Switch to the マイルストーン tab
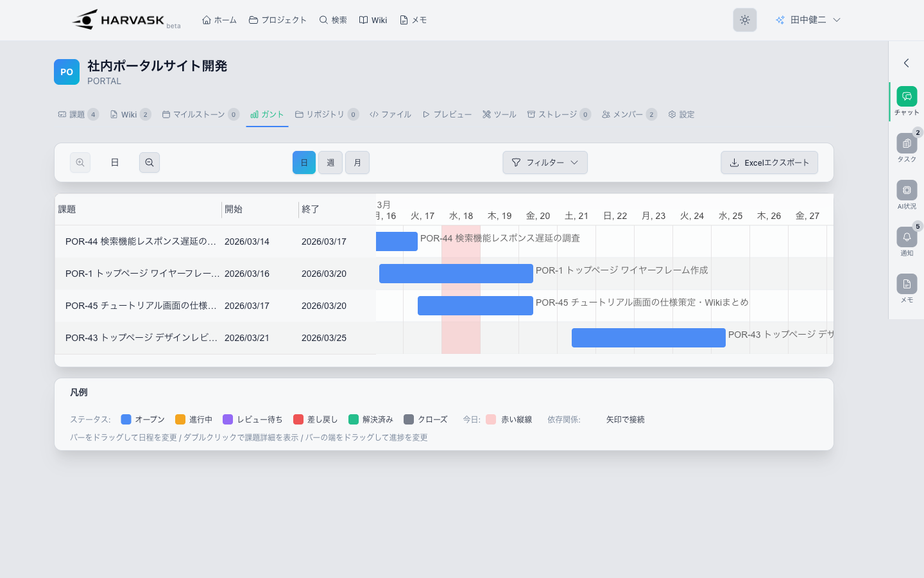Screen dimensions: 924x578 (x=199, y=114)
